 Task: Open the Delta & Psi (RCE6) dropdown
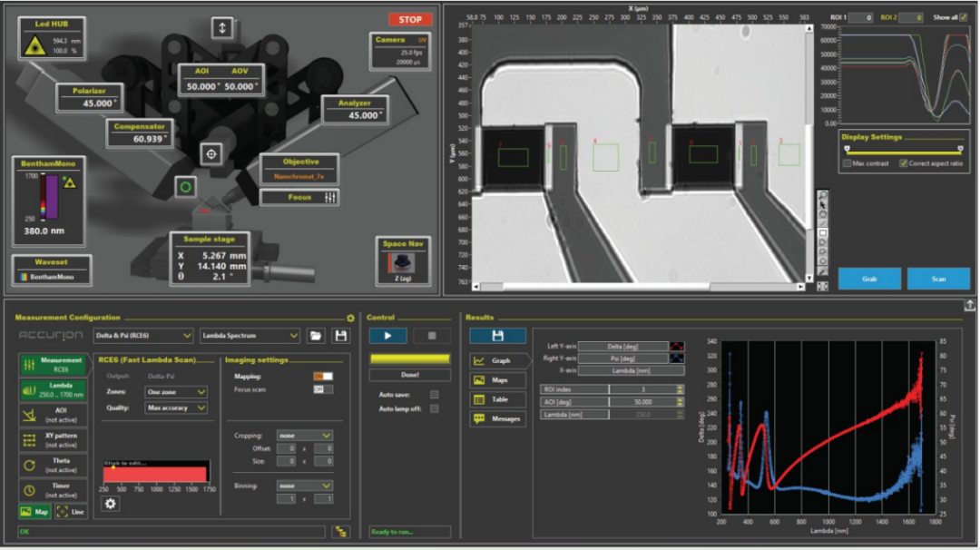(x=143, y=336)
